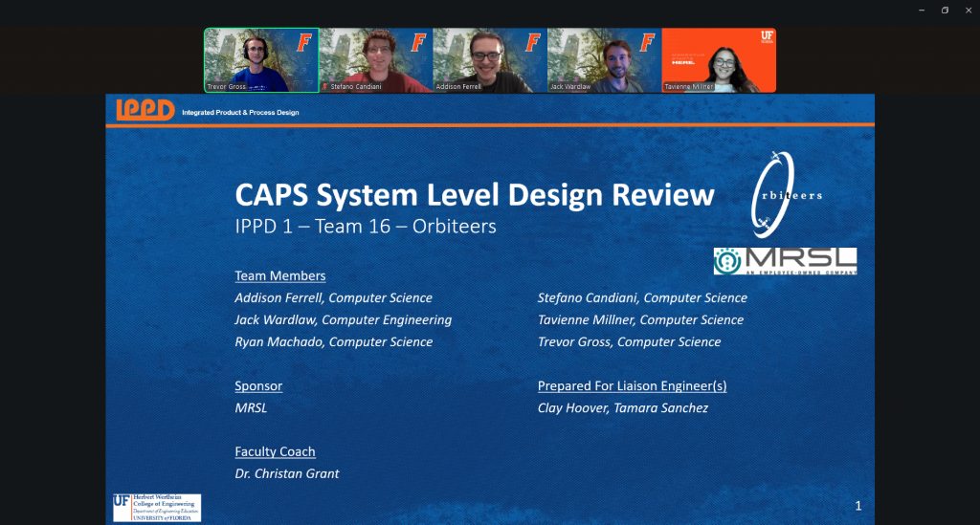Image resolution: width=980 pixels, height=525 pixels.
Task: Click the Orbiteers team logo
Action: (x=784, y=196)
